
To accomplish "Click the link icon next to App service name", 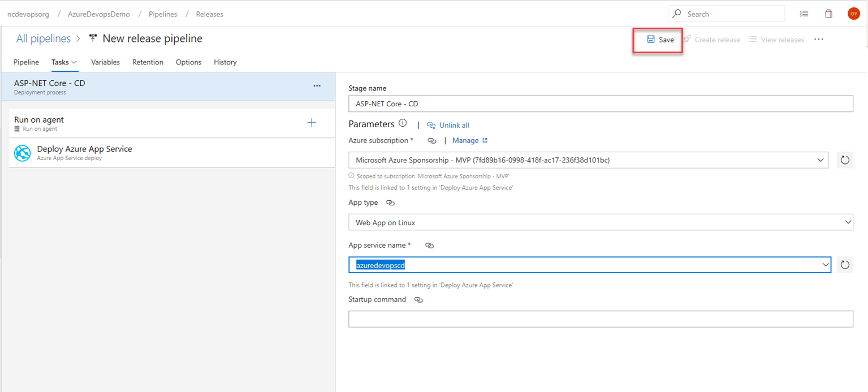I will (x=429, y=245).
